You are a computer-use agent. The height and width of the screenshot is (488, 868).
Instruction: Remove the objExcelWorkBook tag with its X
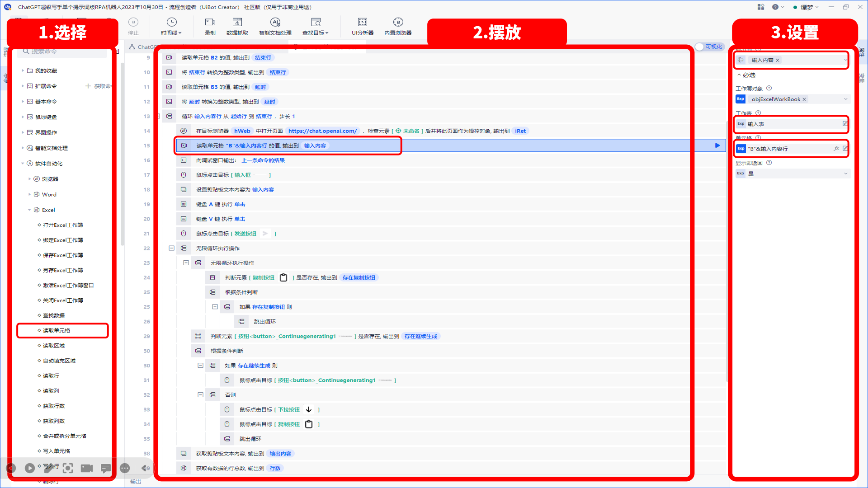pyautogui.click(x=804, y=99)
